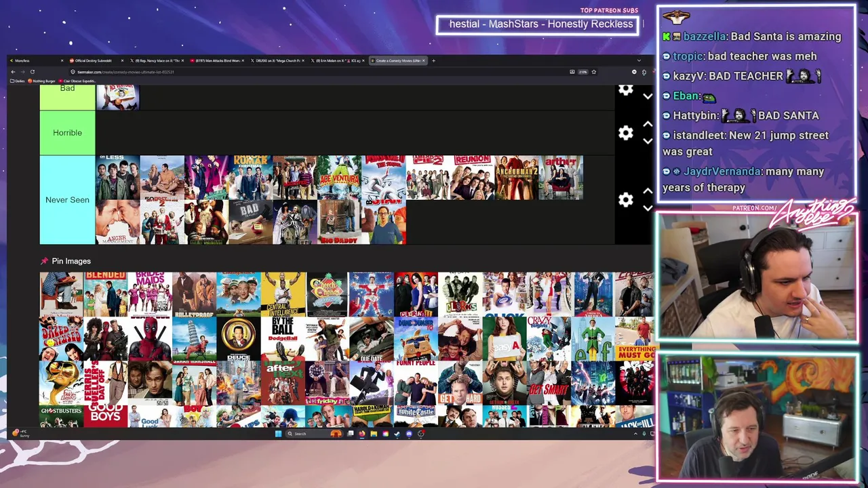Open the Windows Start menu
This screenshot has height=488, width=868.
pyautogui.click(x=278, y=434)
